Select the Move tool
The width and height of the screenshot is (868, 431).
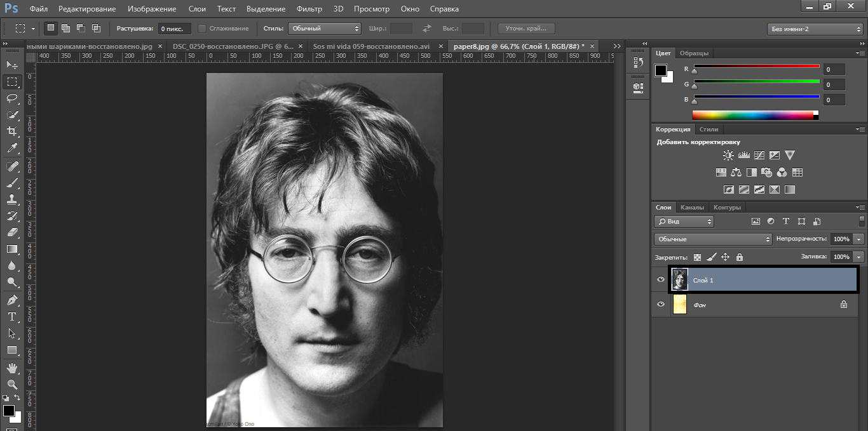[12, 65]
